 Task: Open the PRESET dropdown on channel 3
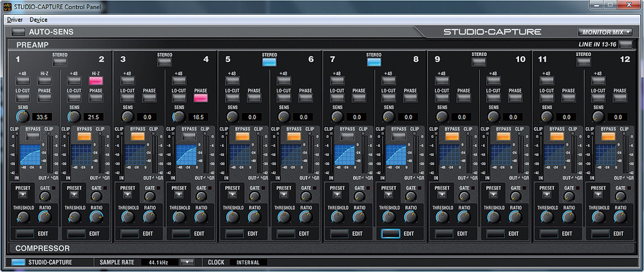[127, 194]
